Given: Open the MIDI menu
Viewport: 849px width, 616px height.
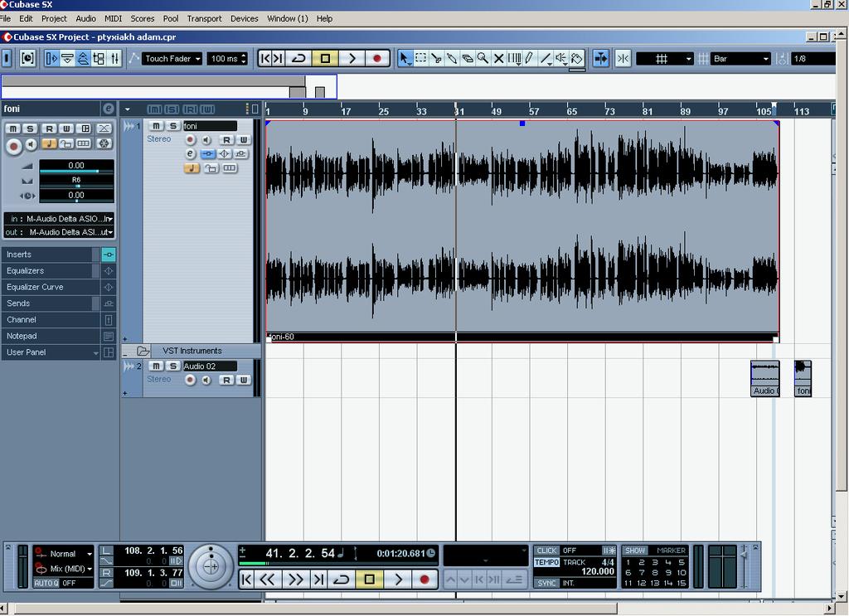Looking at the screenshot, I should pyautogui.click(x=113, y=18).
